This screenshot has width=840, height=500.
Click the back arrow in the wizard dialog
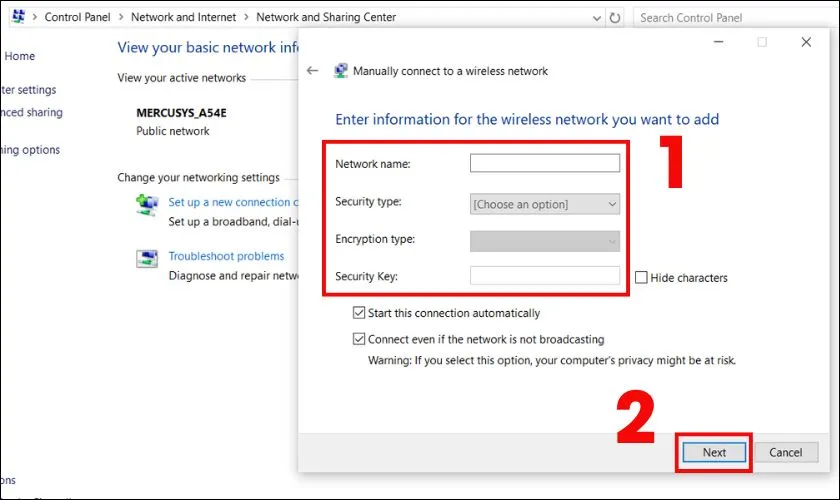(x=312, y=71)
